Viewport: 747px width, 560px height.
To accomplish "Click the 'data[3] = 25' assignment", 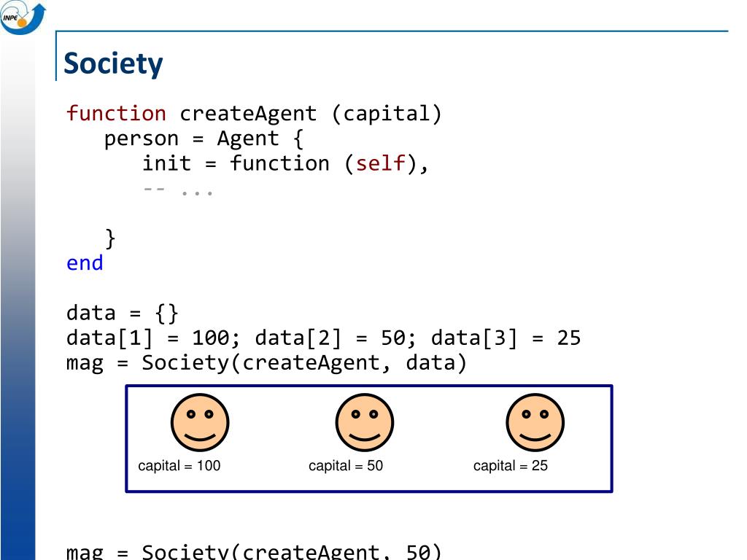I will point(506,338).
